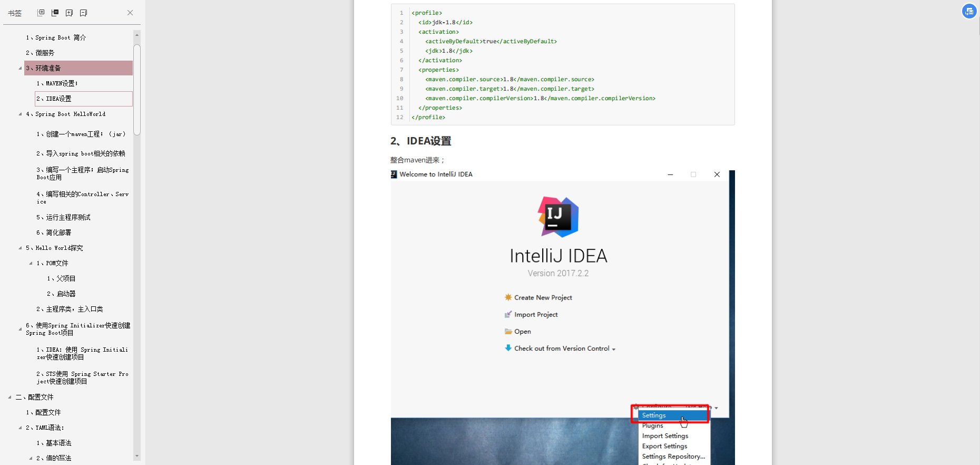Close the 书签 bookmarks panel
980x465 pixels.
tap(130, 13)
